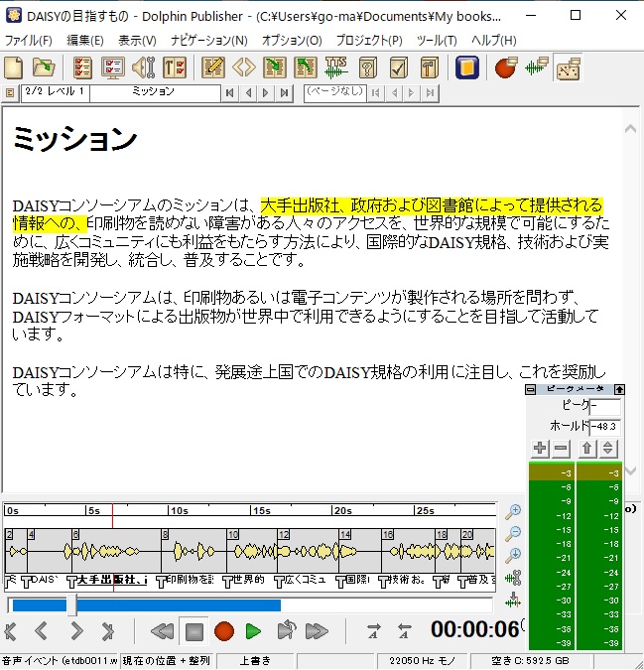The width and height of the screenshot is (644, 670).
Task: Play audio with green play button
Action: (x=254, y=631)
